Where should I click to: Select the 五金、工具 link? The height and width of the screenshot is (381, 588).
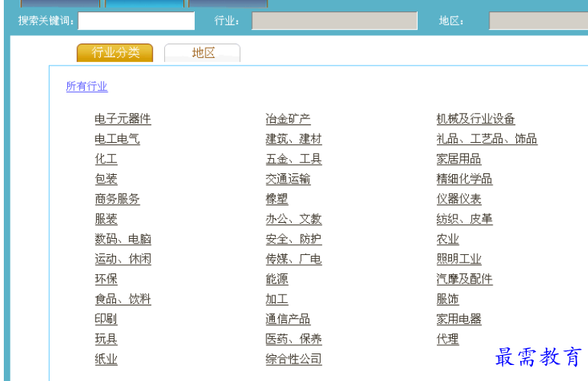[294, 159]
